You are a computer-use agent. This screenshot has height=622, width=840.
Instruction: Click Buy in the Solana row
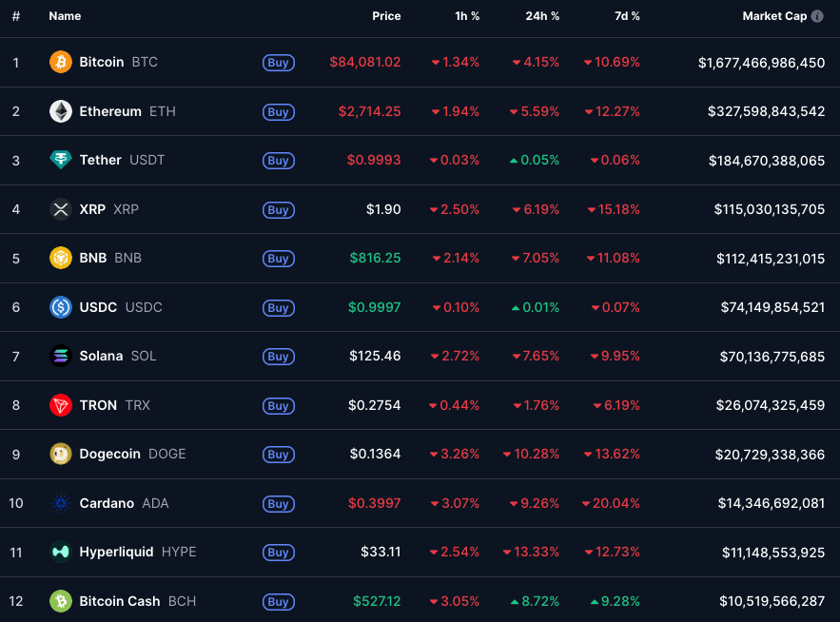pyautogui.click(x=278, y=357)
